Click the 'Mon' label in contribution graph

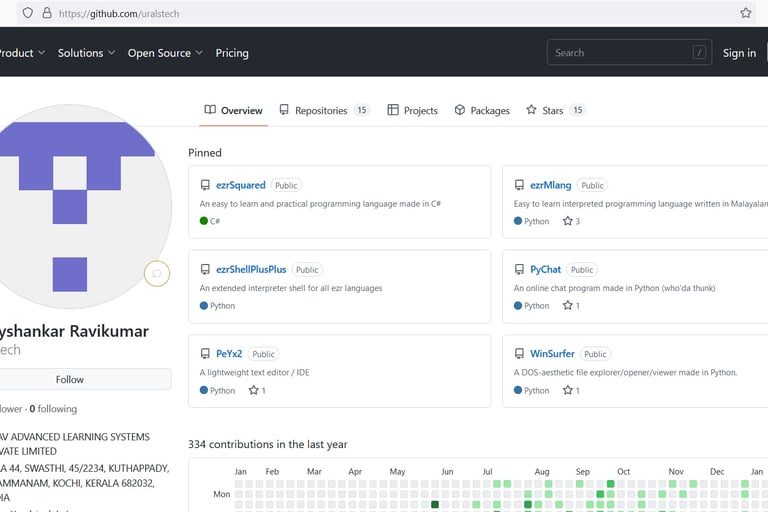(221, 494)
